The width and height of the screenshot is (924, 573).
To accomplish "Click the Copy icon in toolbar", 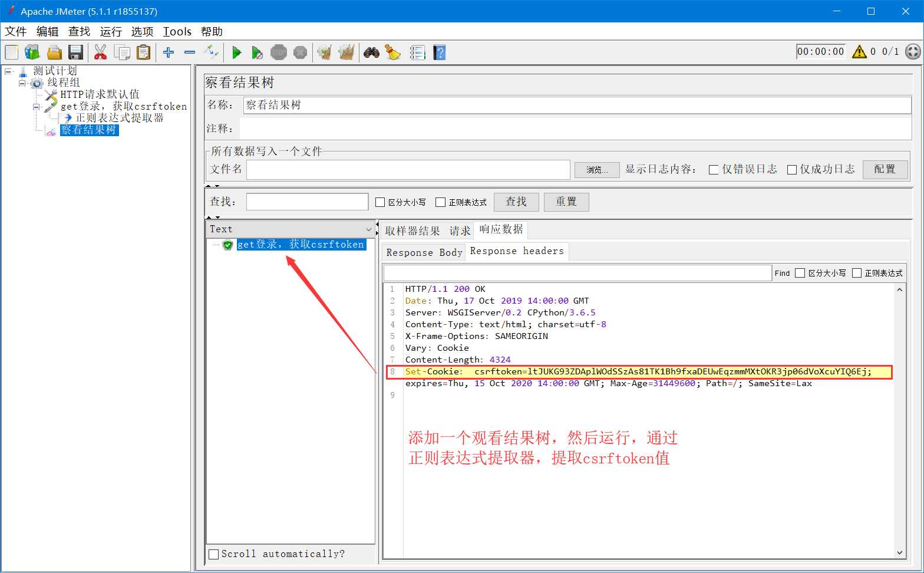I will [x=122, y=52].
